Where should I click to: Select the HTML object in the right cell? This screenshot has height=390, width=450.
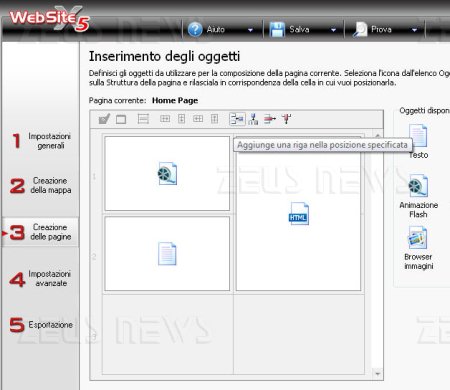pyautogui.click(x=298, y=214)
